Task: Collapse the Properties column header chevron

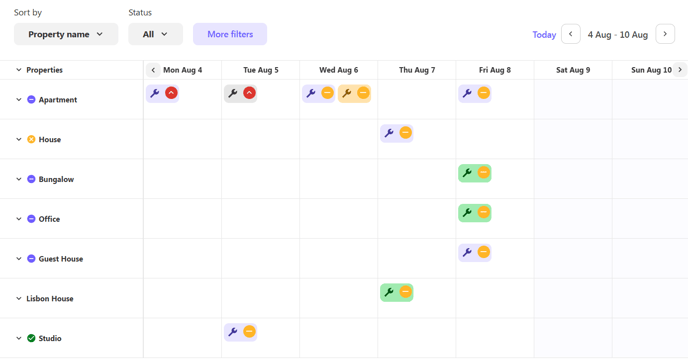Action: click(19, 70)
